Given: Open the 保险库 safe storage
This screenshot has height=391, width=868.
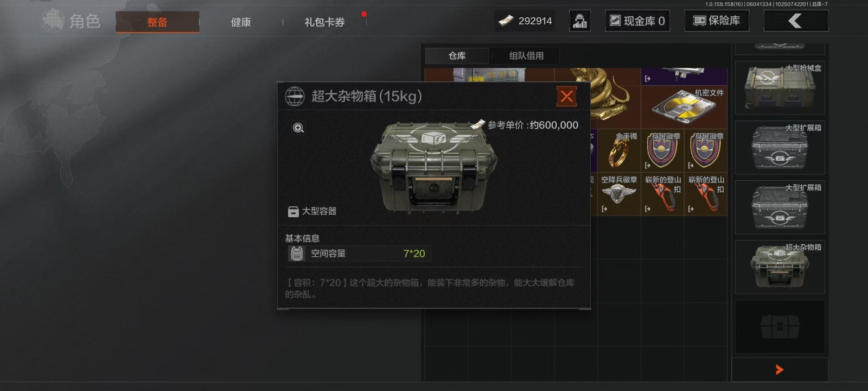Looking at the screenshot, I should click(717, 21).
